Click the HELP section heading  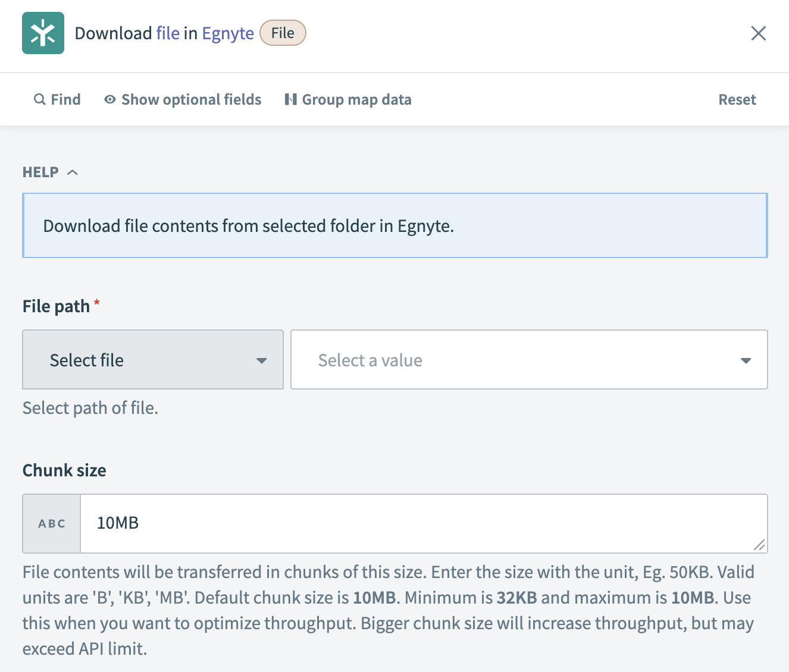[40, 172]
